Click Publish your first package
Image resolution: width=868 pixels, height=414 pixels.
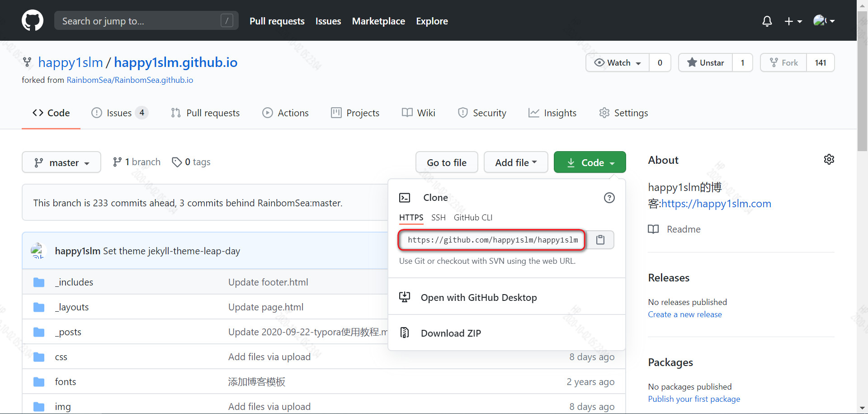pos(694,399)
